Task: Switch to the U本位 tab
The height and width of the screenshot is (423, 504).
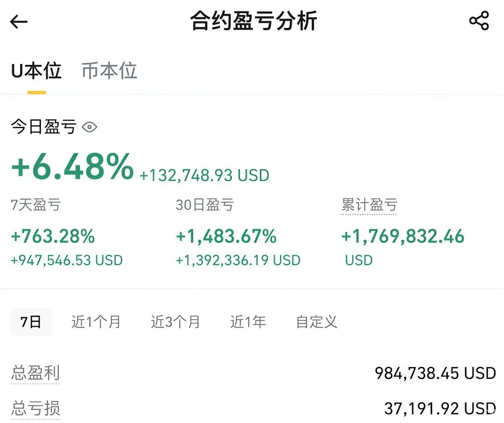Action: [x=36, y=71]
